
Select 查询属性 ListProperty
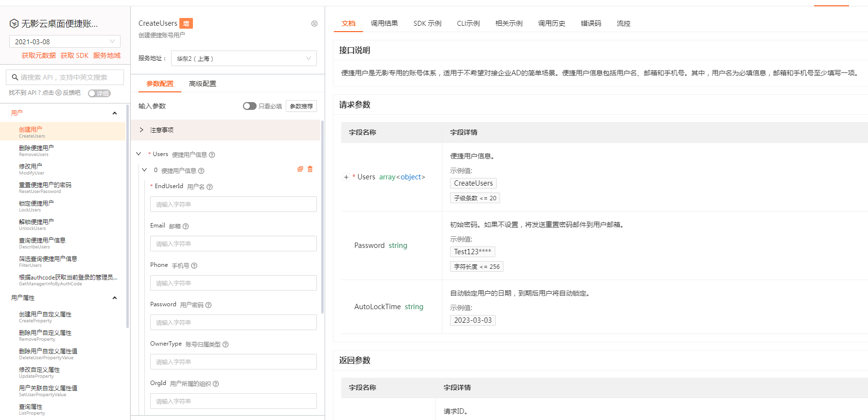coord(63,409)
